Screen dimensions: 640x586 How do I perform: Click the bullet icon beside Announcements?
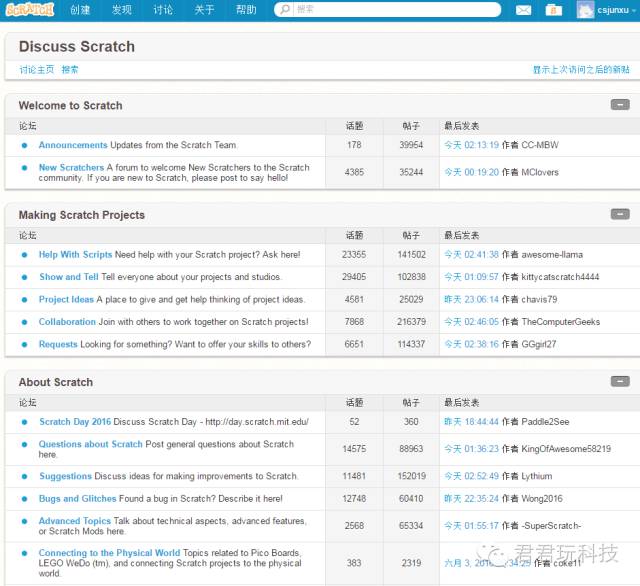[x=24, y=145]
